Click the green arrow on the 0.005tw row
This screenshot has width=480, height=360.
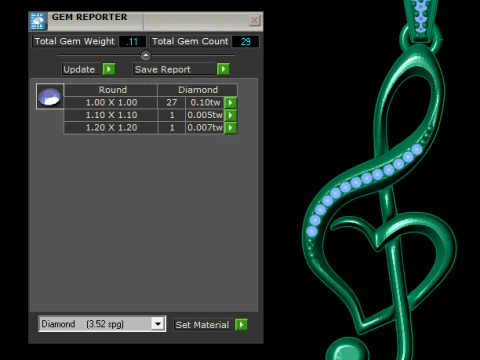[230, 115]
